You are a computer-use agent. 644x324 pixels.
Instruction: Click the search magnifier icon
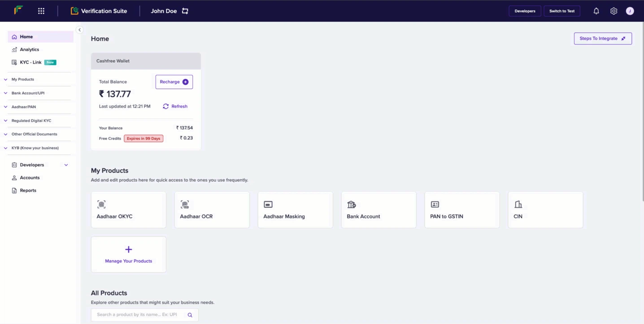190,315
